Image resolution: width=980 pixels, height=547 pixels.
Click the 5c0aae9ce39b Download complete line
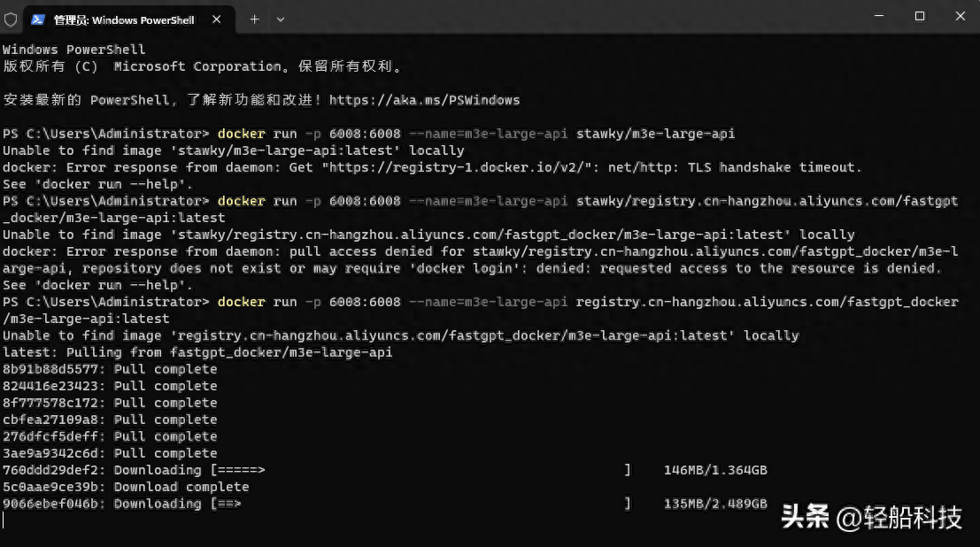[126, 487]
